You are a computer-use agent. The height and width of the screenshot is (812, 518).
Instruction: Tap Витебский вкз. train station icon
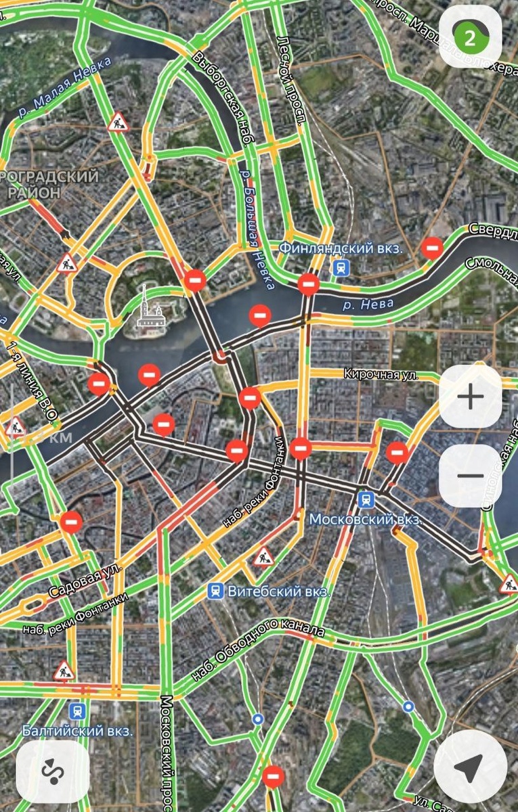pos(216,591)
